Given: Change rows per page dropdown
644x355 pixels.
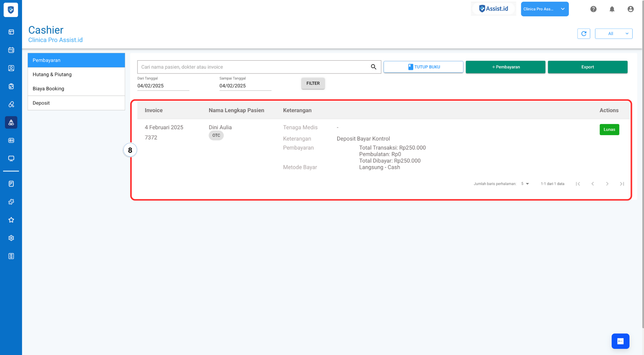Looking at the screenshot, I should pyautogui.click(x=525, y=184).
